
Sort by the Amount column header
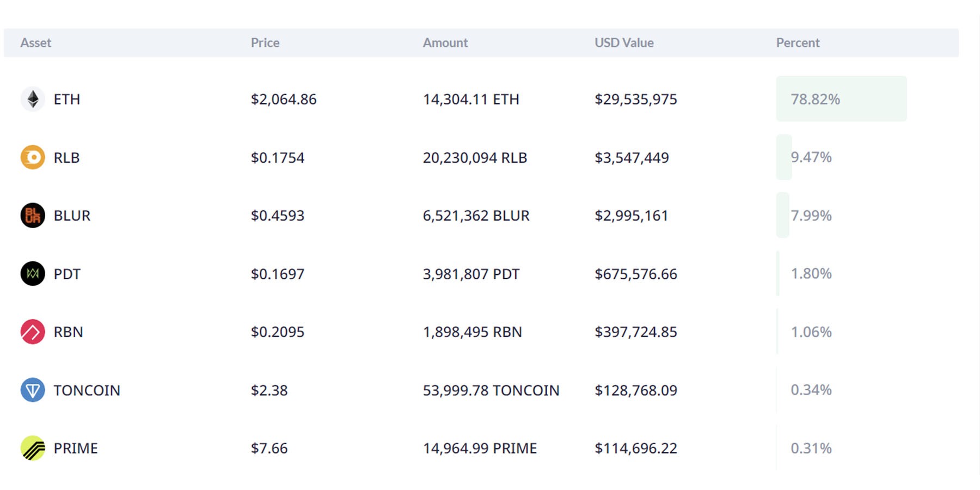(445, 43)
